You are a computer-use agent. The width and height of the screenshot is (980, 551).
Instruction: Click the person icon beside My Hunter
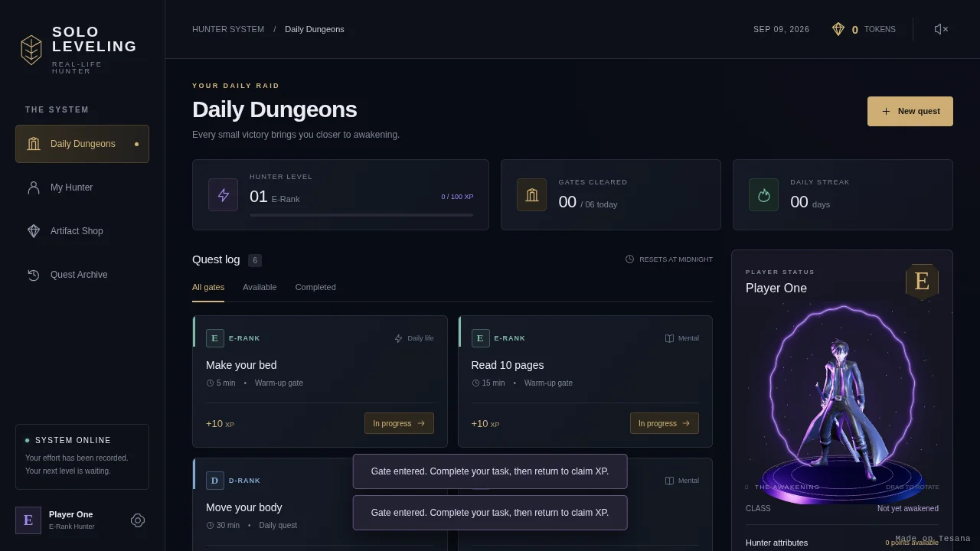[x=34, y=187]
